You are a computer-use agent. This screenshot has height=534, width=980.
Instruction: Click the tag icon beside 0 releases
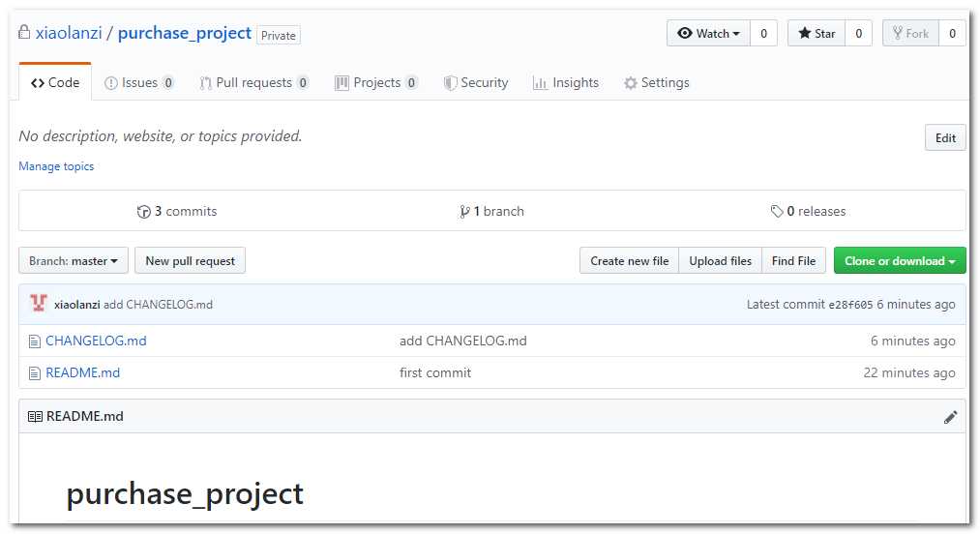pos(777,211)
